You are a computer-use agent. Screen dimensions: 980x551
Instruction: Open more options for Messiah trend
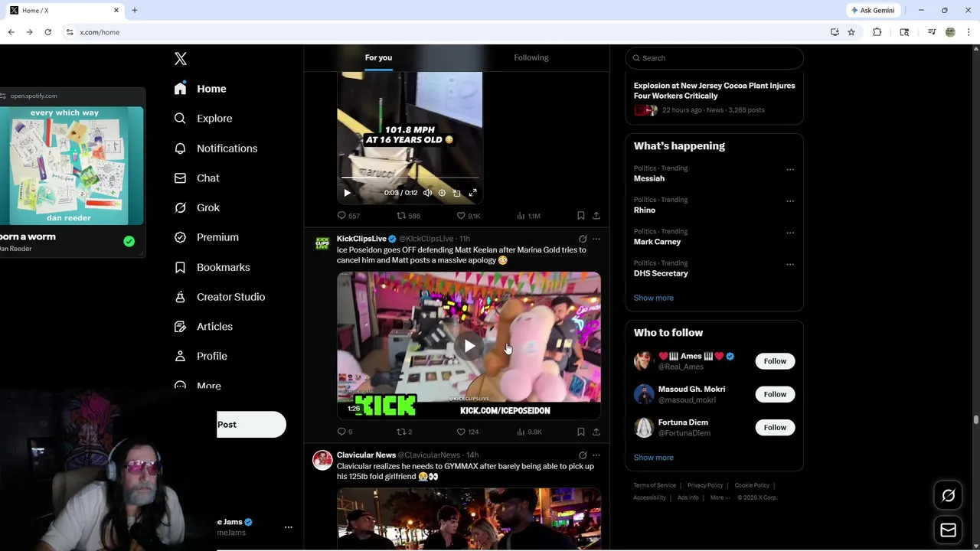click(790, 170)
